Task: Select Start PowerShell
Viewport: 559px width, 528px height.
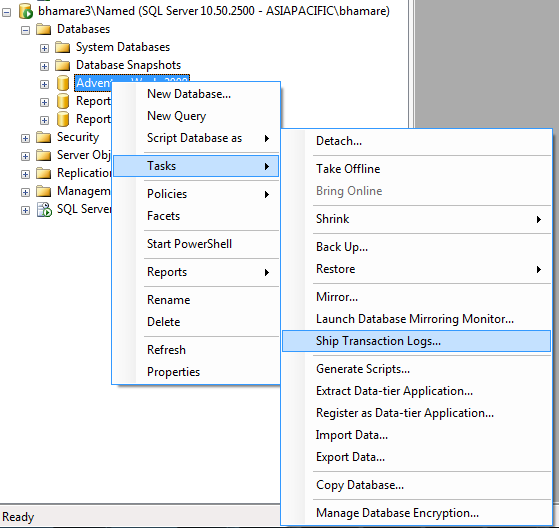Action: (196, 244)
